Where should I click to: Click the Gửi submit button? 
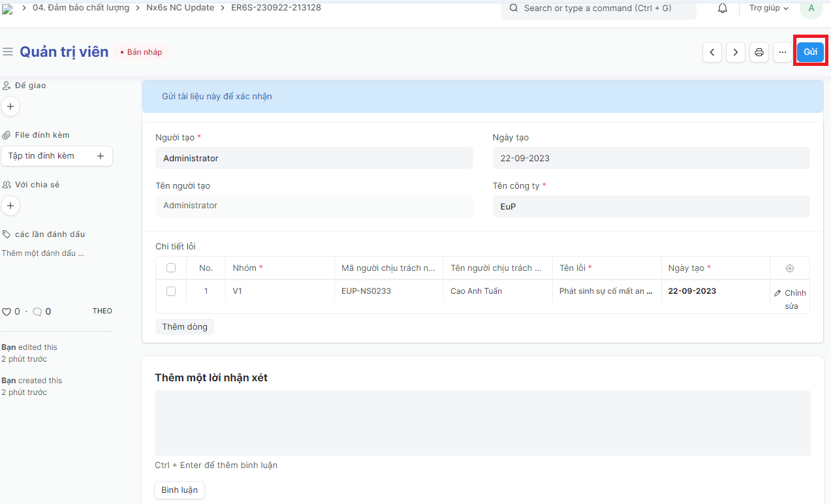[810, 52]
